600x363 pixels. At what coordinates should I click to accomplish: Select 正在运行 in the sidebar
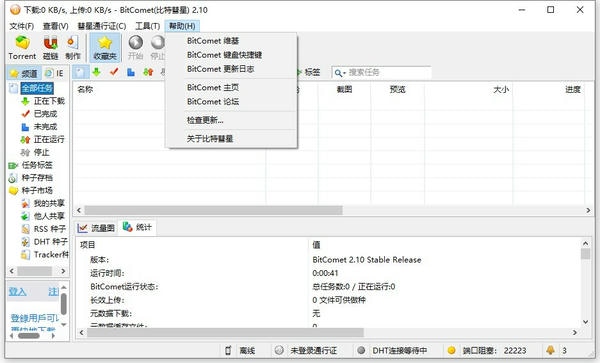click(x=49, y=139)
